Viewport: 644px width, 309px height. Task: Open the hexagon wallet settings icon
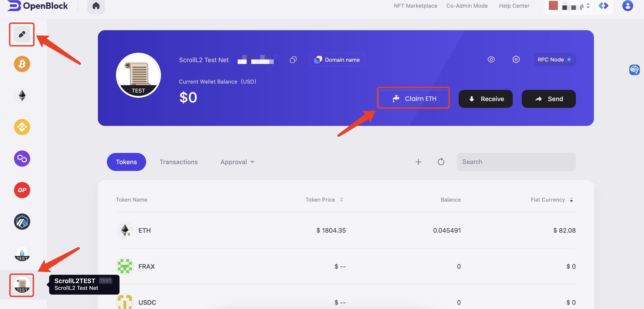(x=516, y=59)
